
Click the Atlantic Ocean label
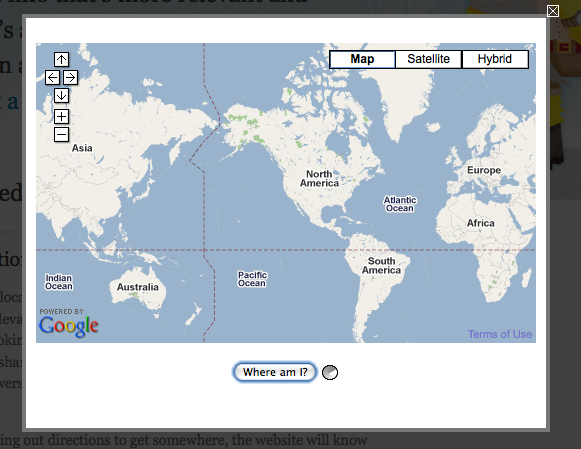click(400, 204)
